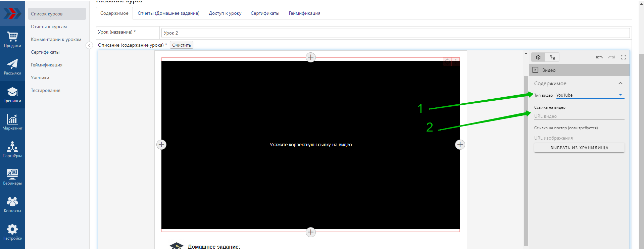Open the Тип видео YouTube dropdown
644x249 pixels.
590,95
